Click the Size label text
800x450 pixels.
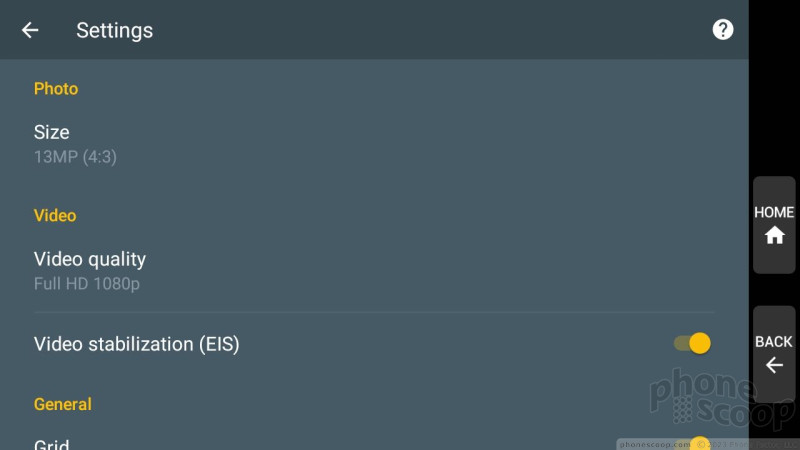(52, 132)
